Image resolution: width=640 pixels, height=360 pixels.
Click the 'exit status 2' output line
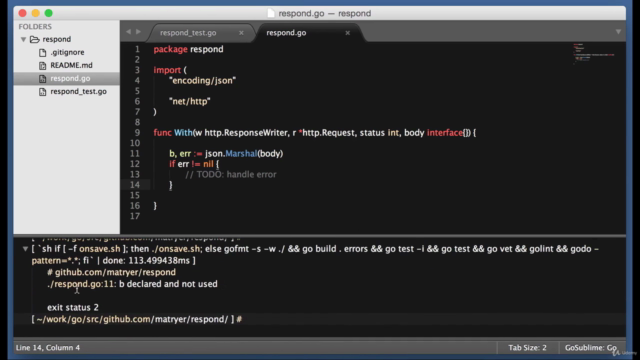(73, 307)
